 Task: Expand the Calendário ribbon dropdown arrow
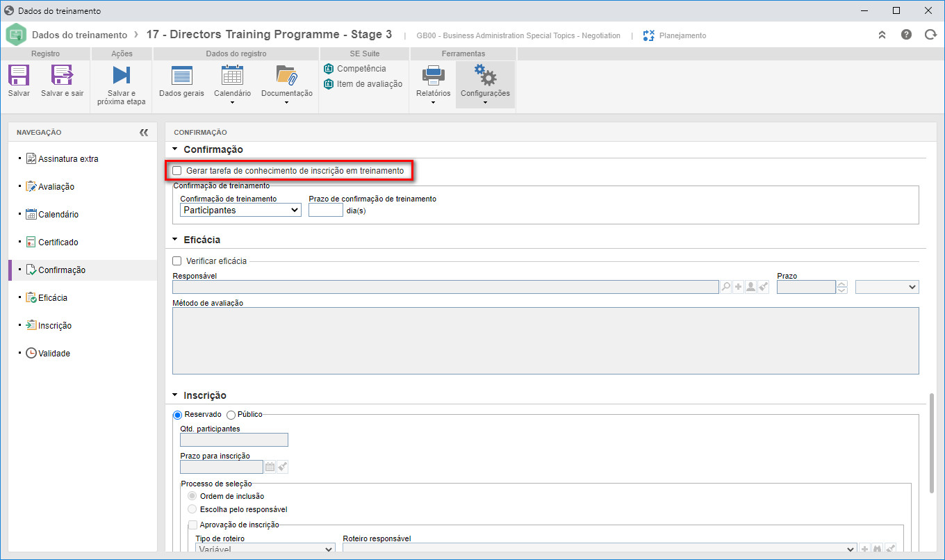[x=232, y=103]
